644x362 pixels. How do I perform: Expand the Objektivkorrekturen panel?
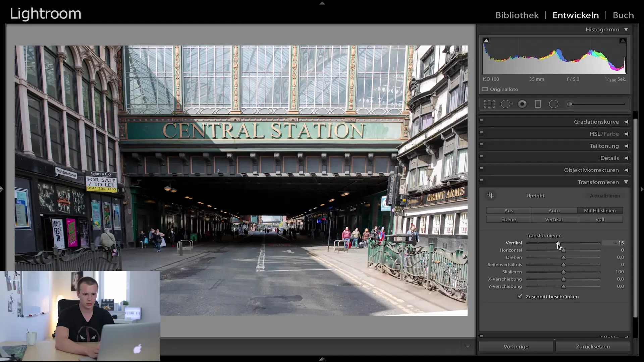pos(626,170)
